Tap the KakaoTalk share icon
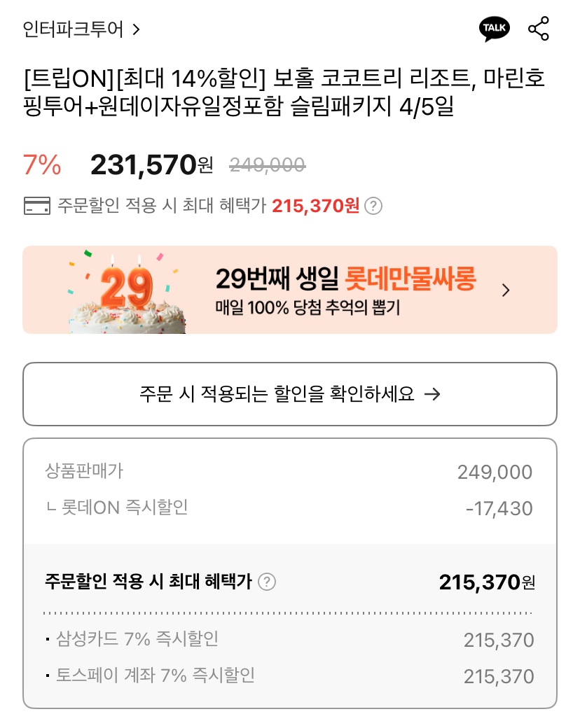This screenshot has height=728, width=580. point(495,29)
